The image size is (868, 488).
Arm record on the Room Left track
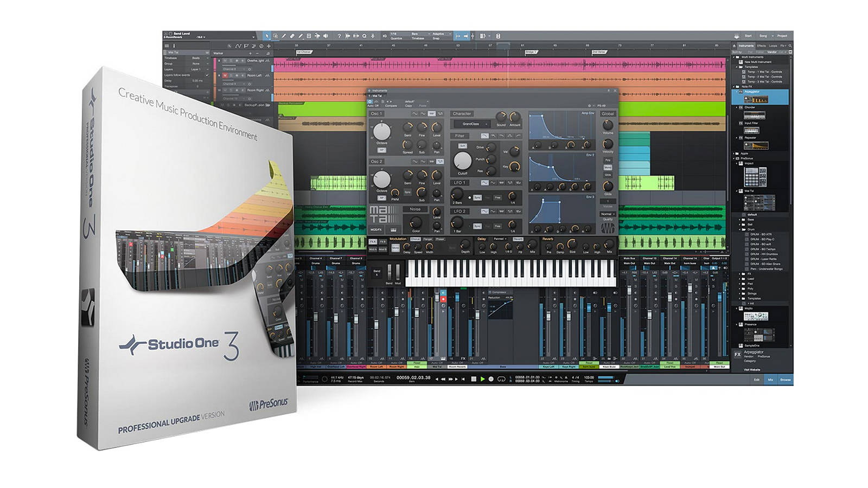point(237,75)
